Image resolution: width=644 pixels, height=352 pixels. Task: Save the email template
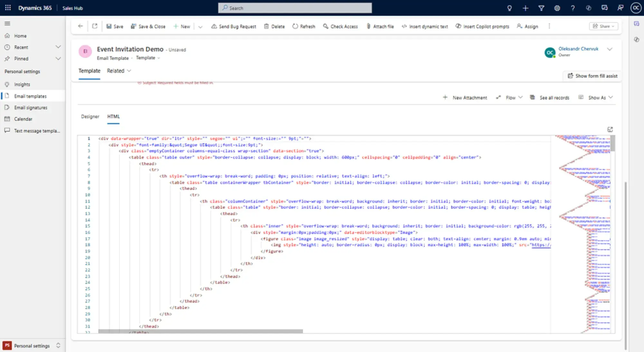point(115,26)
